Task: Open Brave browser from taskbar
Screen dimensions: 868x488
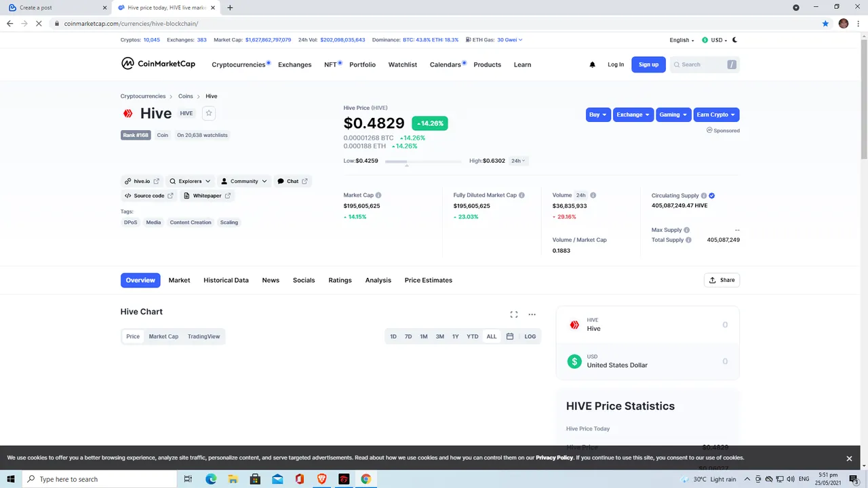Action: pos(321,479)
